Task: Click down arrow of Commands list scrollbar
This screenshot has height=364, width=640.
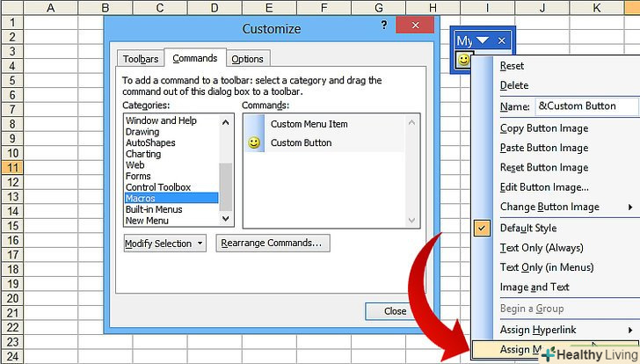Action: 411,221
